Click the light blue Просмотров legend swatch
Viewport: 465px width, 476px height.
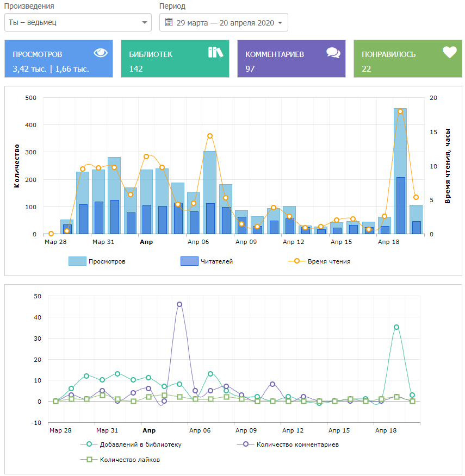click(x=77, y=261)
